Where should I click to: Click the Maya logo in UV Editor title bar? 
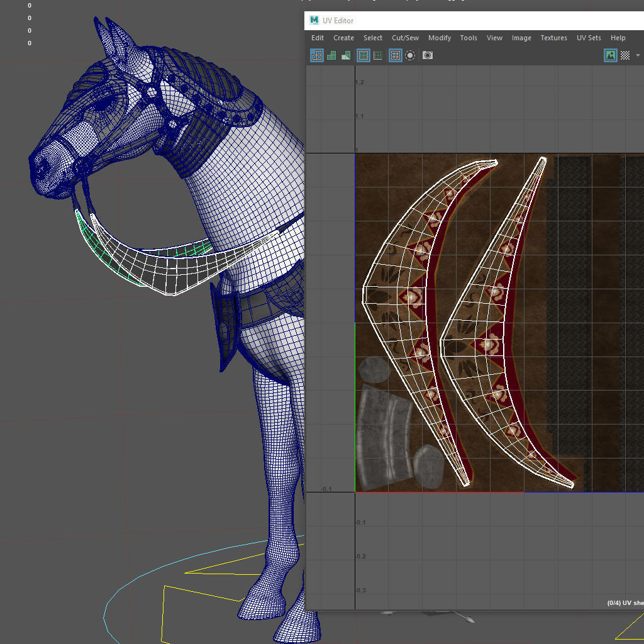click(x=314, y=20)
